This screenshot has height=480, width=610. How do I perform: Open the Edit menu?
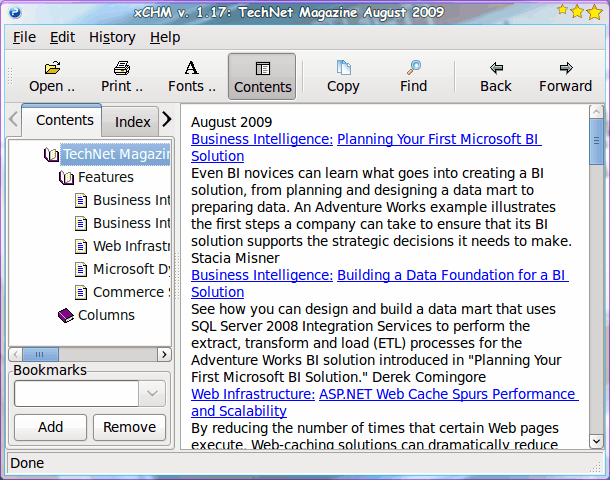tap(62, 37)
